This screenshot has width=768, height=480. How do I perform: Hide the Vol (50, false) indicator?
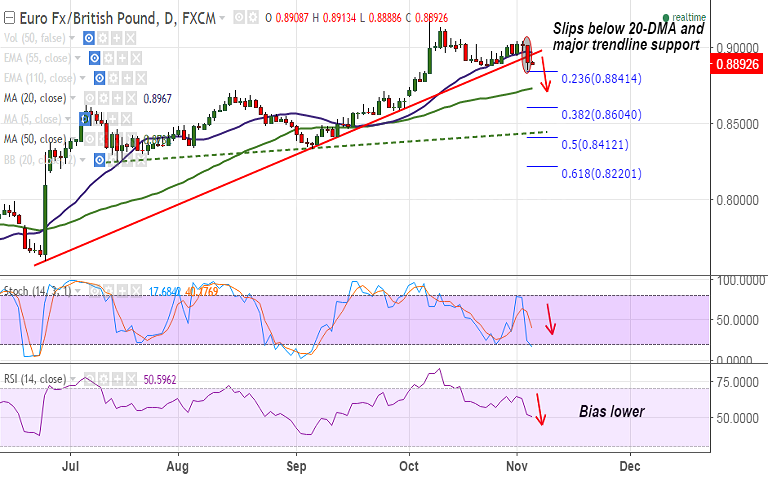pyautogui.click(x=89, y=38)
